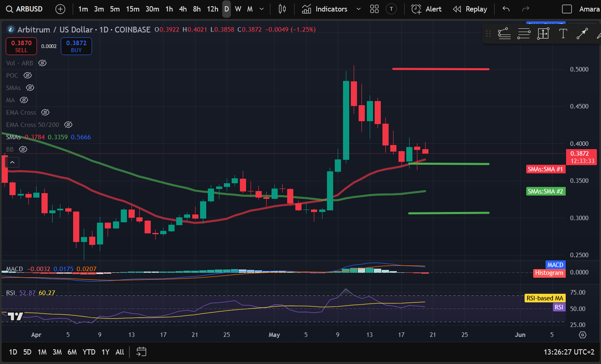This screenshot has height=364, width=601.
Task: Select the 15m timeframe
Action: point(132,9)
